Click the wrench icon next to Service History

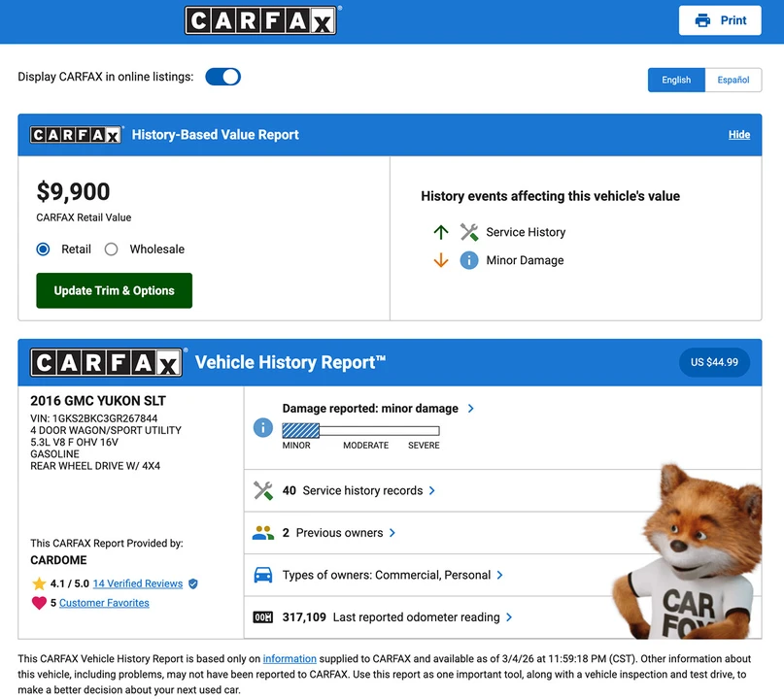pos(469,232)
